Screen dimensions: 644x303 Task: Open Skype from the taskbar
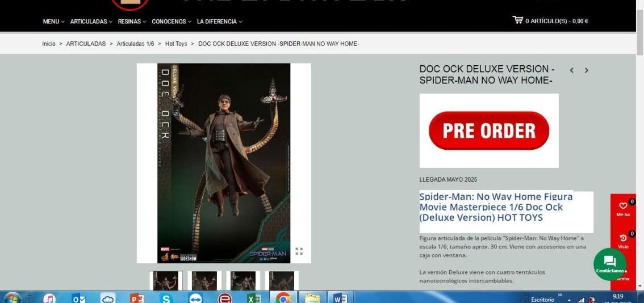pos(166,298)
